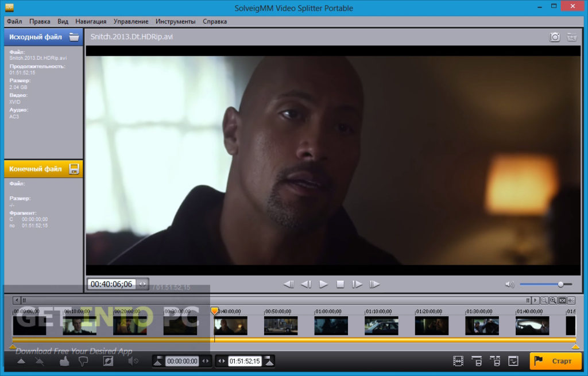The image size is (588, 376).
Task: Keep selected fragment with thumbs-up icon
Action: tap(64, 361)
